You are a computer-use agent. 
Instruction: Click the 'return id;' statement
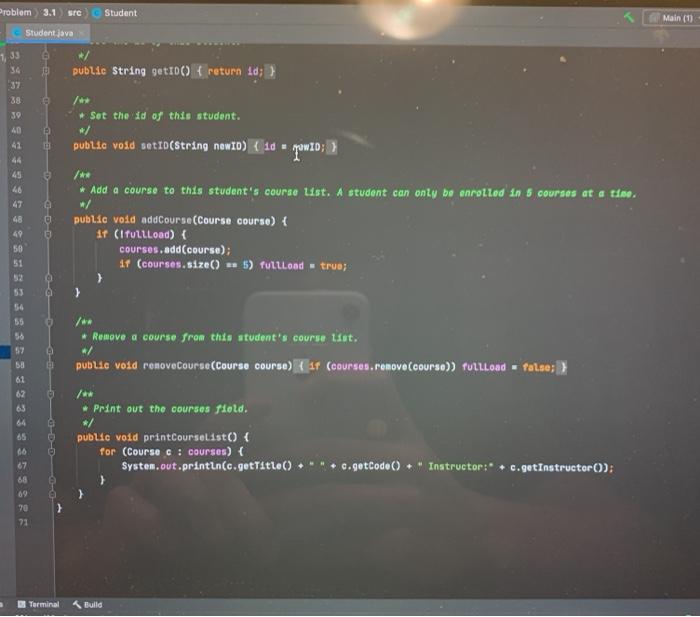click(x=236, y=71)
